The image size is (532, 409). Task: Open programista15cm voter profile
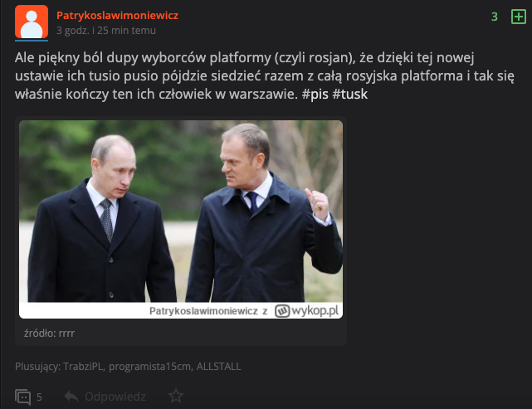pos(149,367)
